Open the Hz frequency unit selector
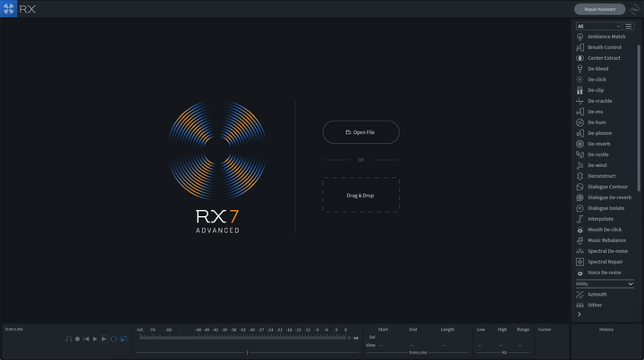Image resolution: width=644 pixels, height=360 pixels. point(504,353)
